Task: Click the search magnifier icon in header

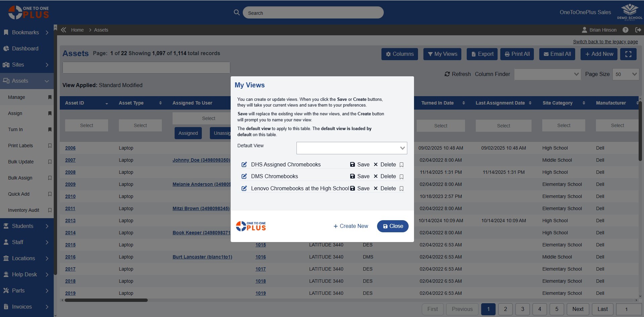Action: [x=237, y=12]
